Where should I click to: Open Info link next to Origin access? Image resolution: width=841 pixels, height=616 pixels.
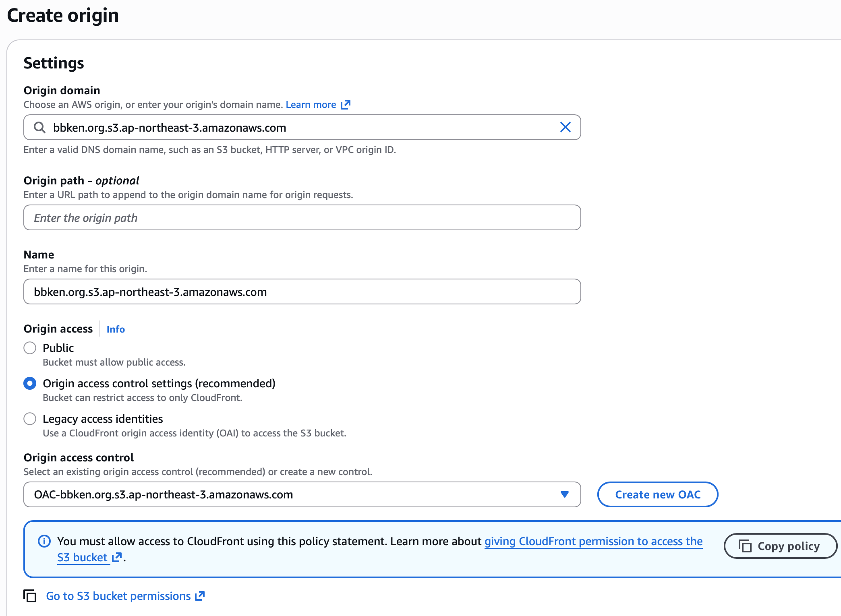[x=116, y=329]
